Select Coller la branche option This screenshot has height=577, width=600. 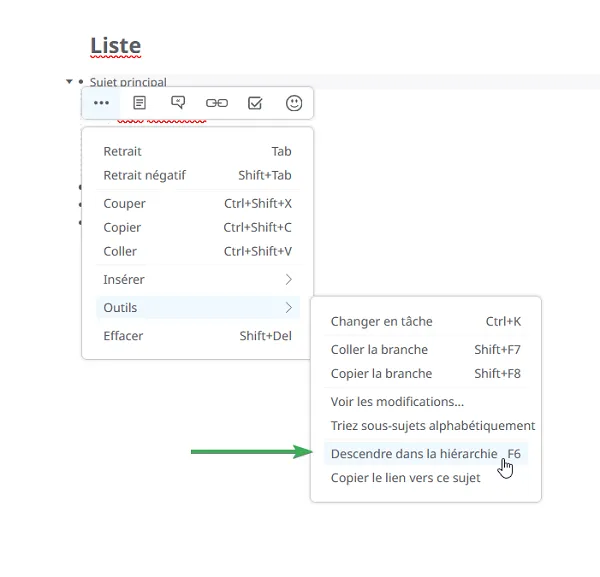pos(426,350)
